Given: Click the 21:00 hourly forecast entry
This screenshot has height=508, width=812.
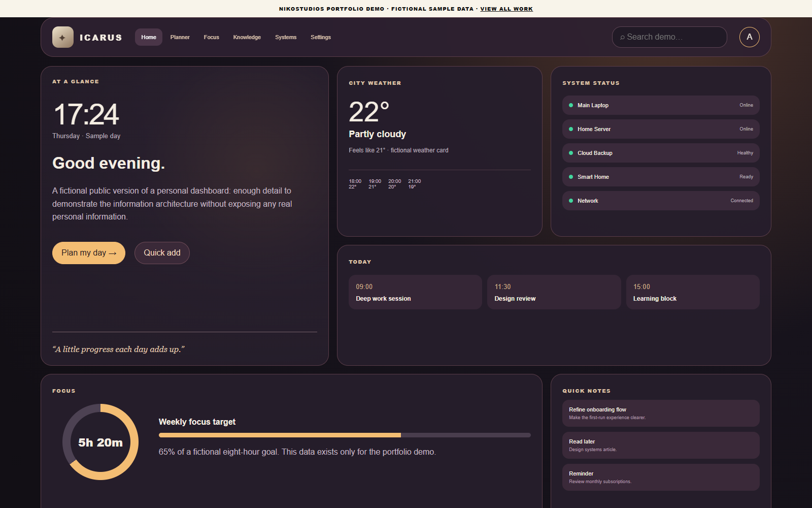Looking at the screenshot, I should pos(414,184).
